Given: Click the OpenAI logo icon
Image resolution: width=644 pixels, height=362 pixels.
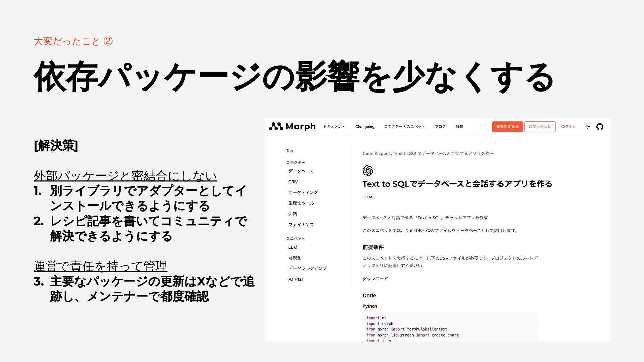Looking at the screenshot, I should tap(368, 171).
